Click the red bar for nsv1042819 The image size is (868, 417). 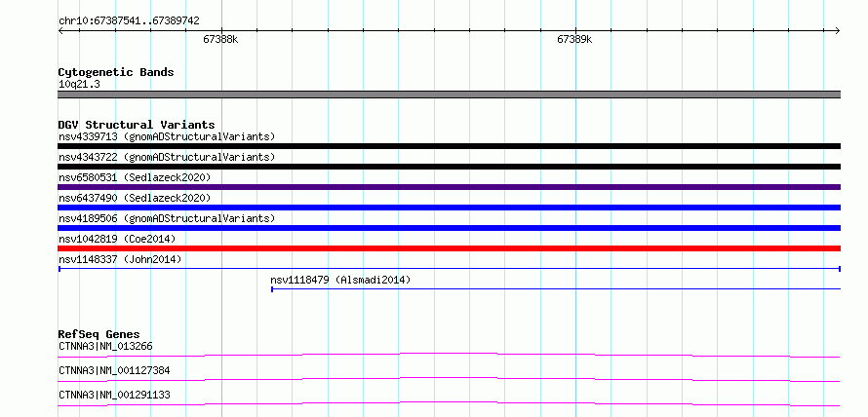449,248
